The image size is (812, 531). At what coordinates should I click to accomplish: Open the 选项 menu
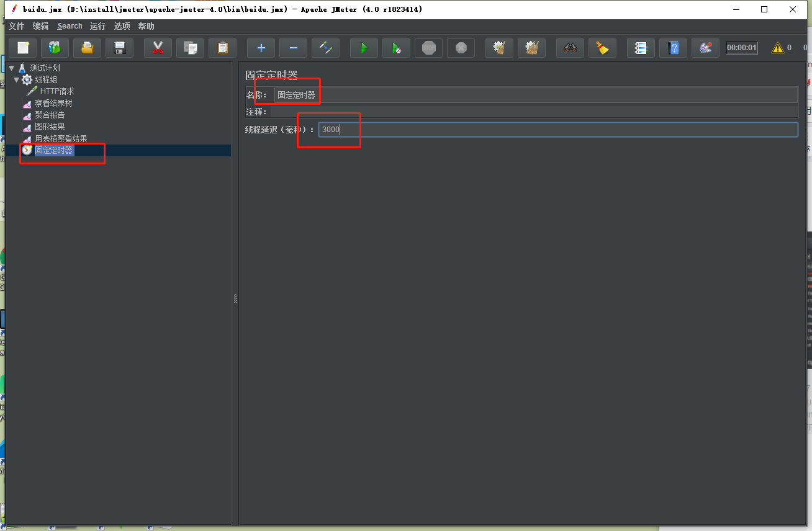(122, 26)
